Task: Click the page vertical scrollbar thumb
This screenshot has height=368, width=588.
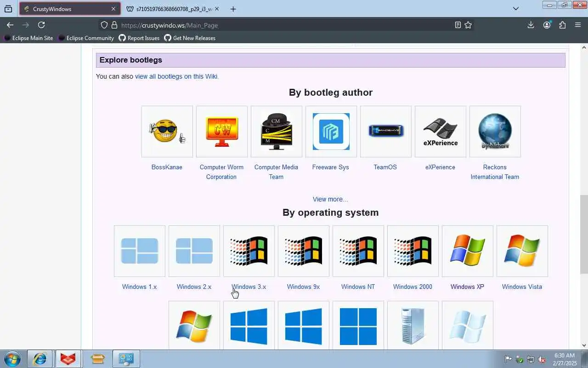Action: point(584,234)
